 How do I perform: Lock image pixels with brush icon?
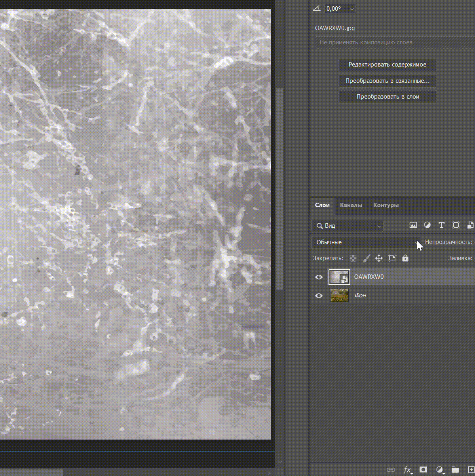(367, 258)
